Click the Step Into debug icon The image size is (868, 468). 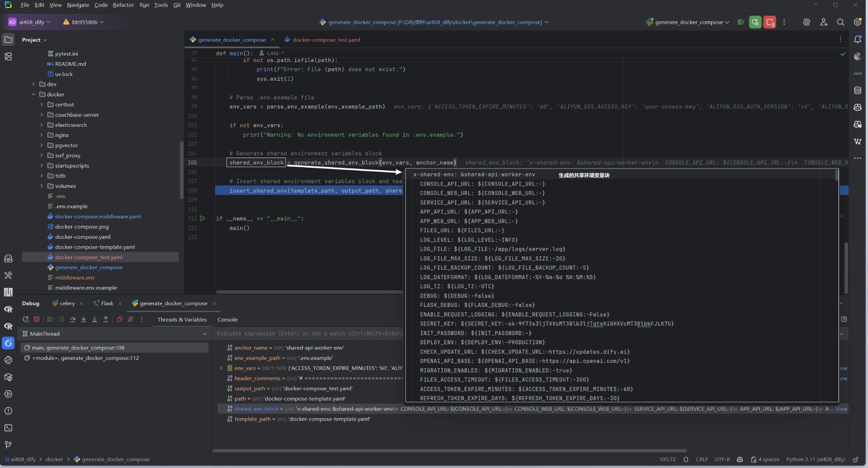[83, 319]
